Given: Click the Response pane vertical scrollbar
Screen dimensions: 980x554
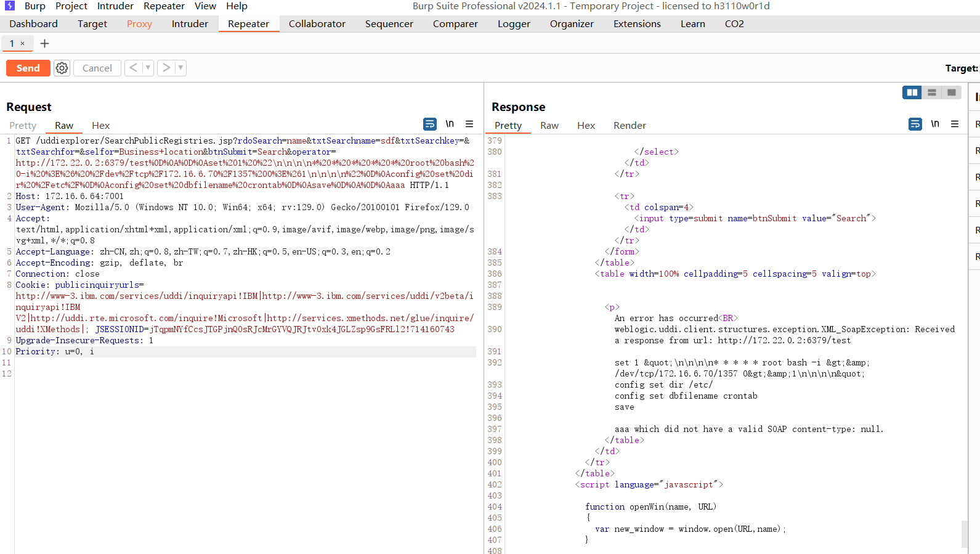Looking at the screenshot, I should 965,534.
